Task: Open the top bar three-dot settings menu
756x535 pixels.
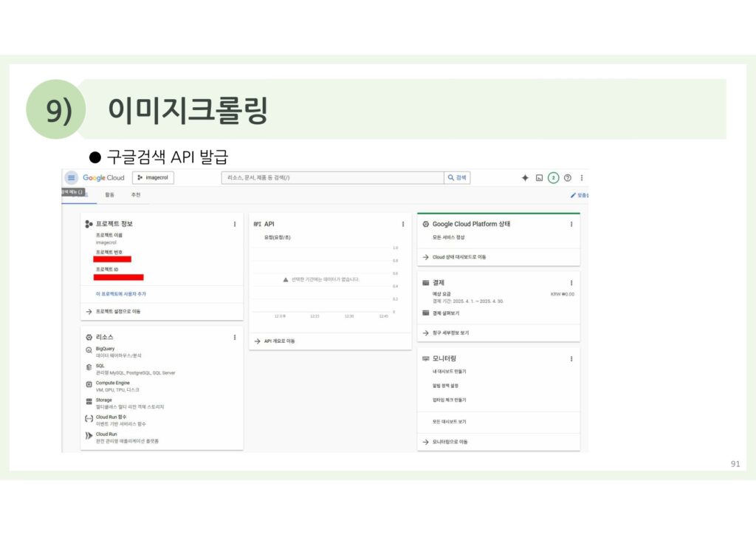Action: point(582,177)
